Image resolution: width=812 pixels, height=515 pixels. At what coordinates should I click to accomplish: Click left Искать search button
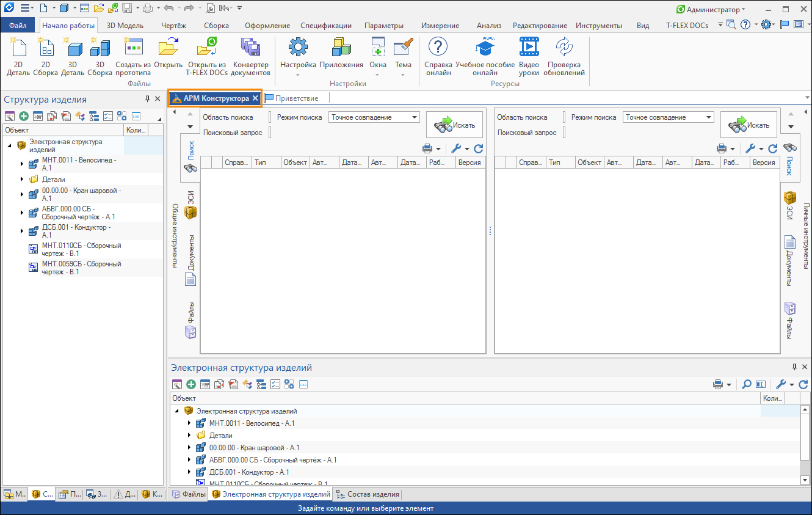[x=454, y=125]
